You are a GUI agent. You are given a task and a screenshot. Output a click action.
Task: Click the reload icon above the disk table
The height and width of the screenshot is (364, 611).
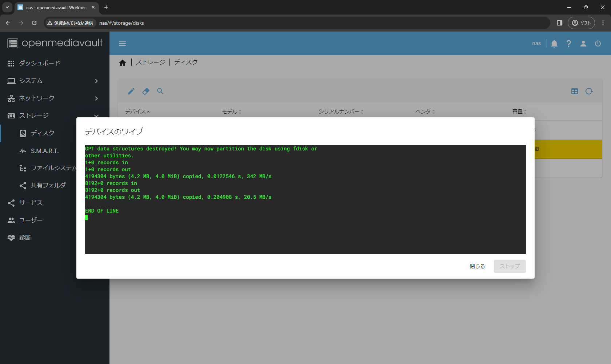point(589,91)
